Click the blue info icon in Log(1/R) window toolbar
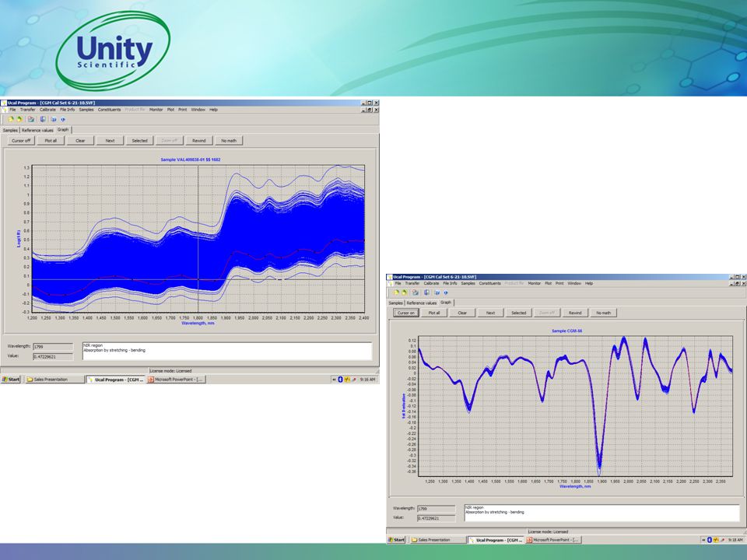Viewport: 747px width, 560px height. 63,119
